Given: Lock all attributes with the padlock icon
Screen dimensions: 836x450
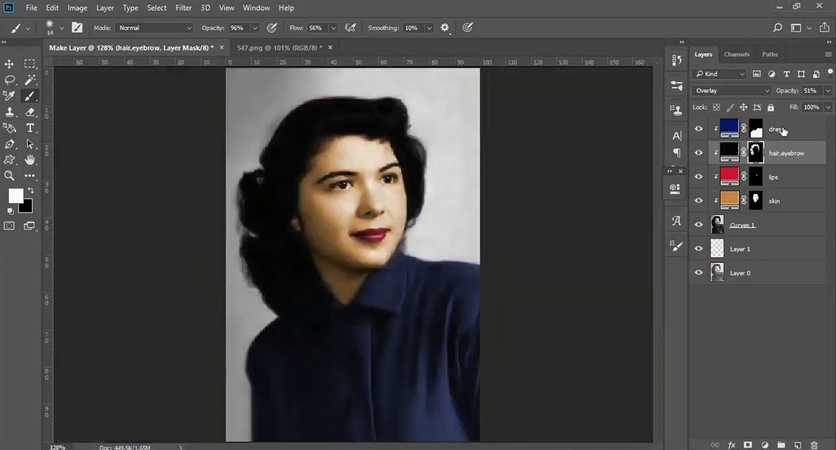Looking at the screenshot, I should pyautogui.click(x=770, y=107).
